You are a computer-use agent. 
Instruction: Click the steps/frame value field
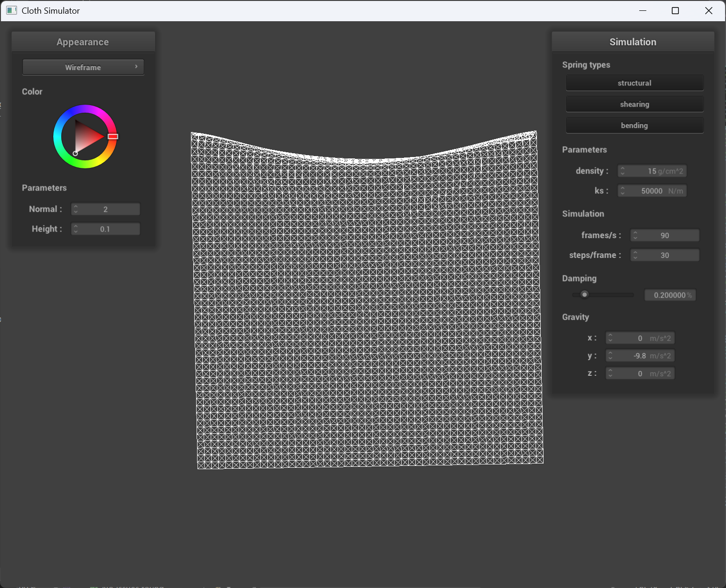click(x=665, y=255)
